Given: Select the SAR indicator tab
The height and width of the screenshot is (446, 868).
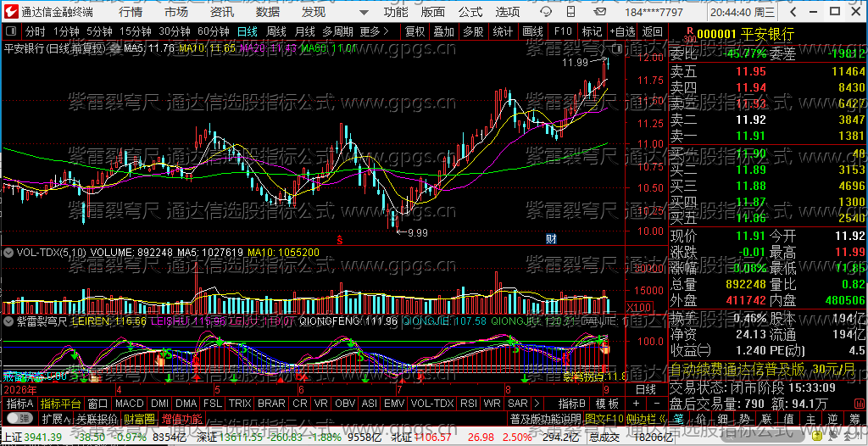Looking at the screenshot, I should [518, 403].
